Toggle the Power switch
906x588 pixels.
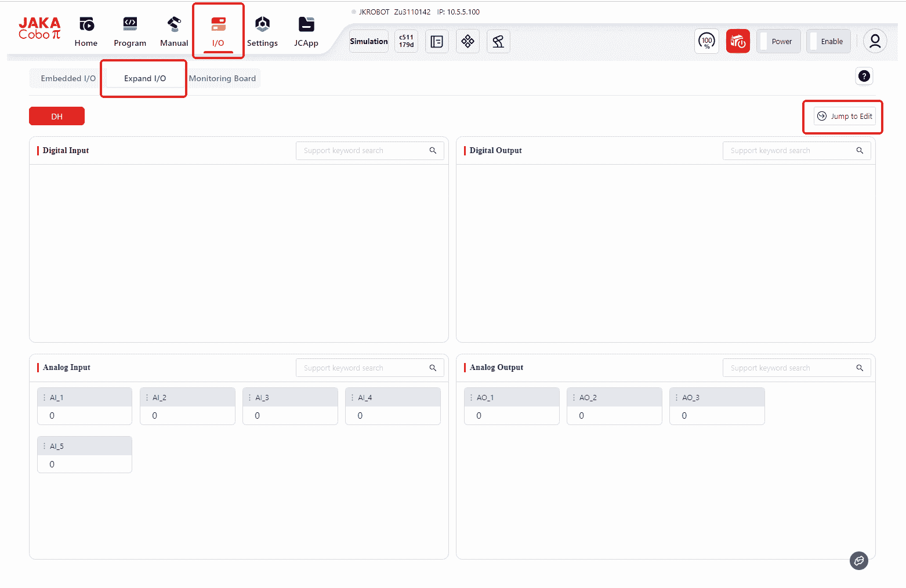[778, 41]
